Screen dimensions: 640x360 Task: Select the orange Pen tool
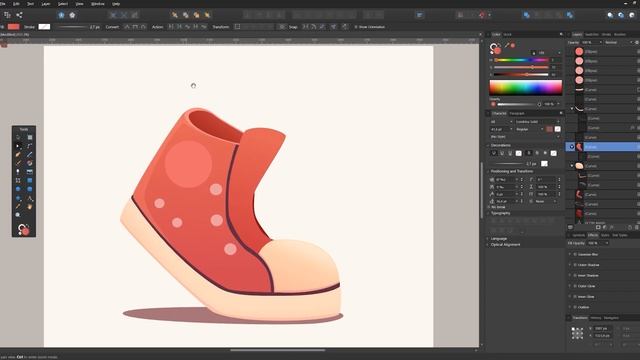18,155
